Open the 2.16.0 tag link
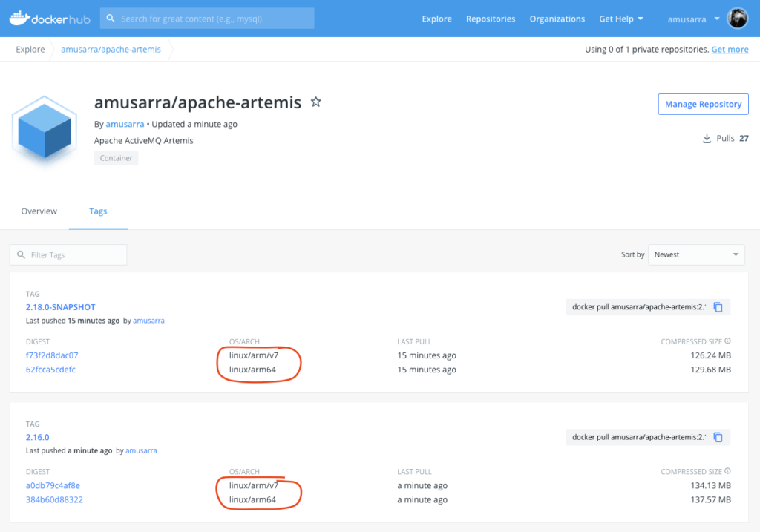This screenshot has width=760, height=532. tap(37, 437)
